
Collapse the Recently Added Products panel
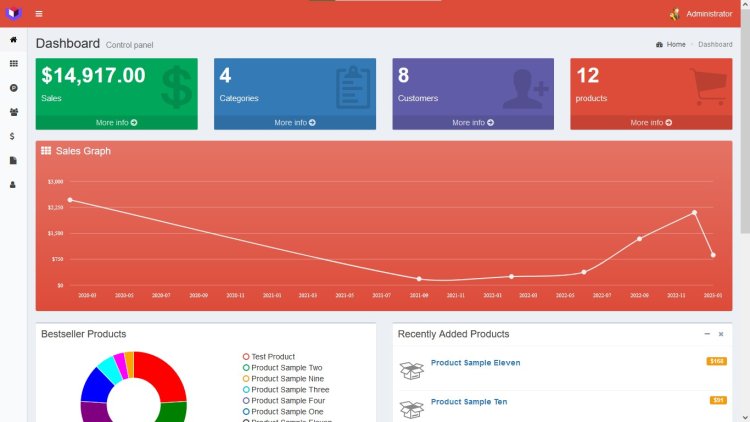707,334
